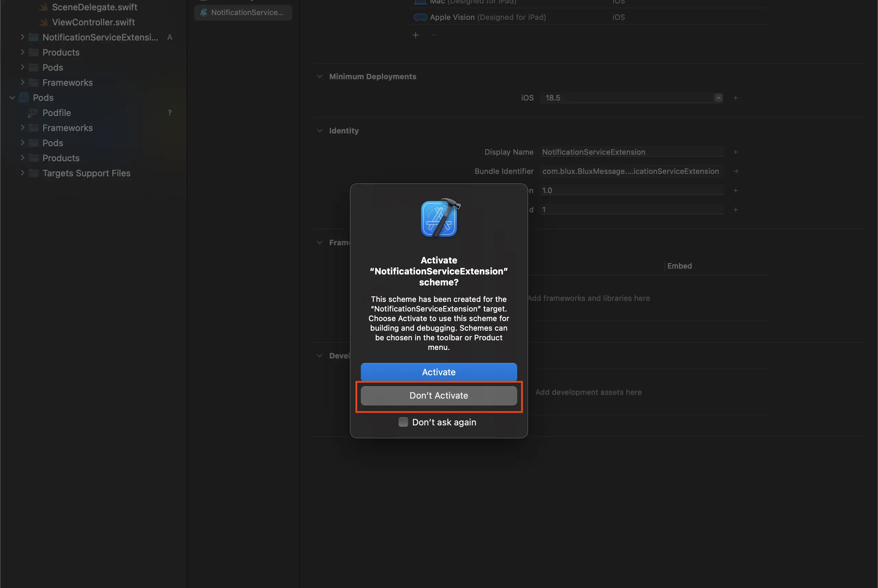Click the build field showing 1
The image size is (878, 588).
[632, 210]
